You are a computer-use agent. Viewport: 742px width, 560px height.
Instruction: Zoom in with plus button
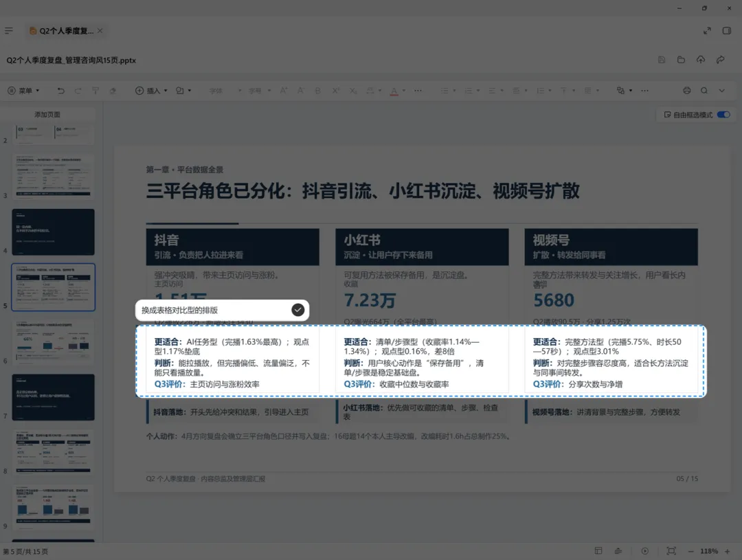pos(728,551)
